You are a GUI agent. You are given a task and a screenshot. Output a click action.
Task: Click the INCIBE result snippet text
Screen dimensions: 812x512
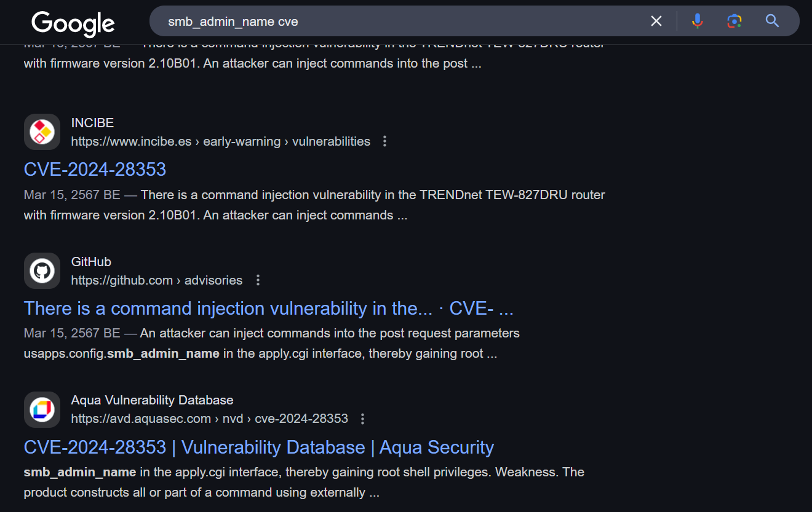point(314,205)
